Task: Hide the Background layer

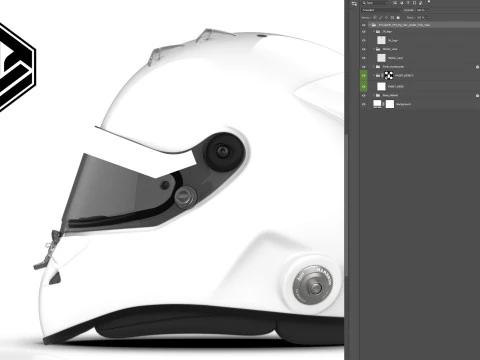Action: click(364, 104)
